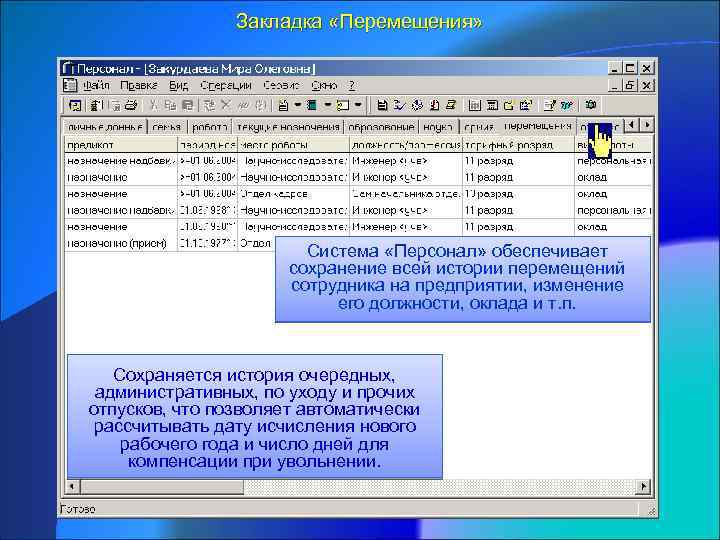Minimize the inner document window in the menu bar

tap(615, 85)
